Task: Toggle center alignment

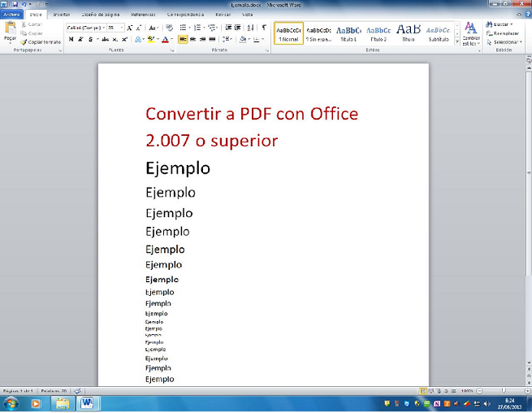Action: click(192, 39)
